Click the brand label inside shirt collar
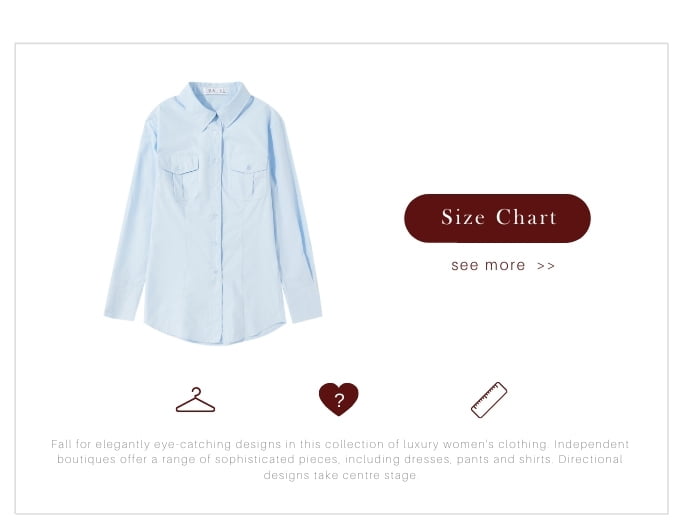Image resolution: width=683 pixels, height=529 pixels. click(x=216, y=91)
